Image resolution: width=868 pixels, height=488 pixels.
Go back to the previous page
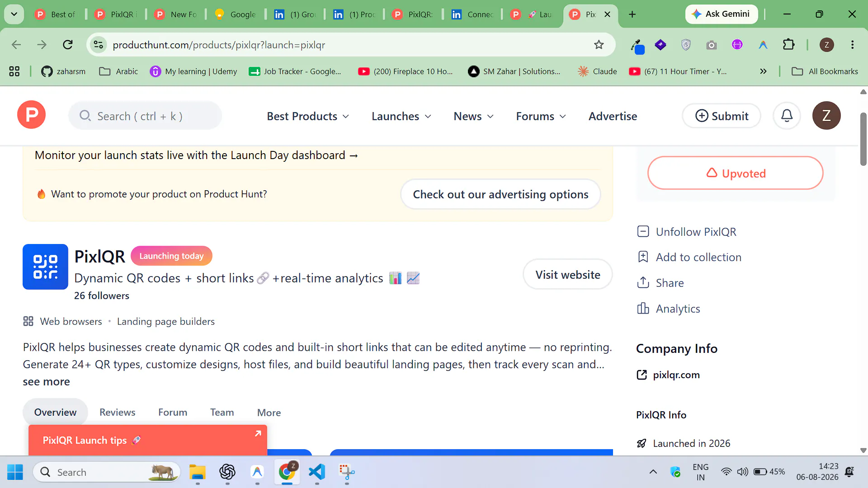click(x=16, y=45)
